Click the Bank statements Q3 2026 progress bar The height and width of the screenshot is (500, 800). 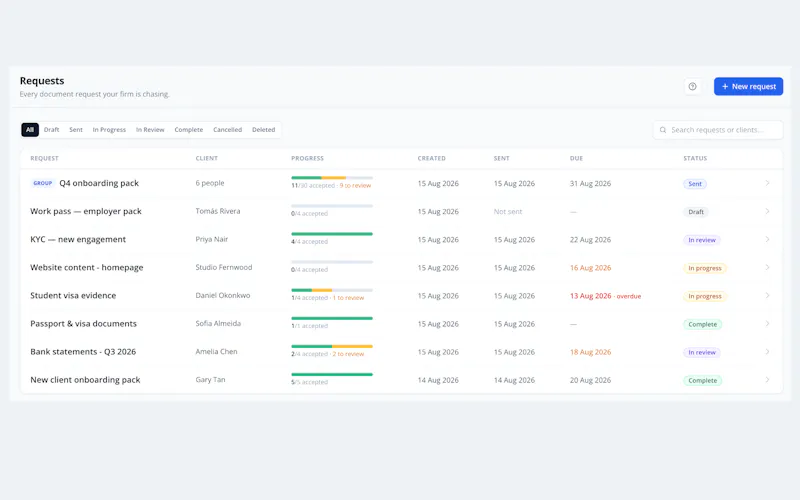(332, 346)
